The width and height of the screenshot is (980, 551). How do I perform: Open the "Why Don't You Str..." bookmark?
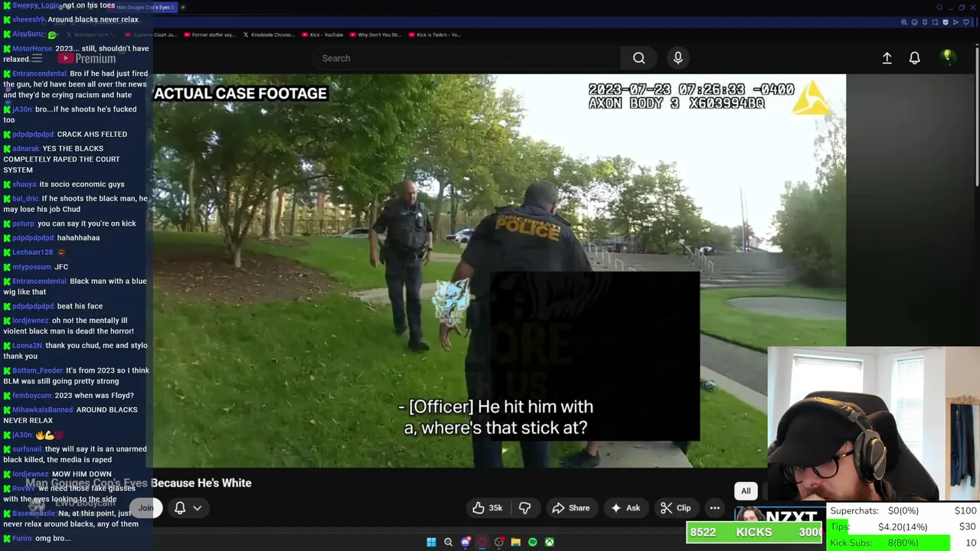tap(375, 34)
